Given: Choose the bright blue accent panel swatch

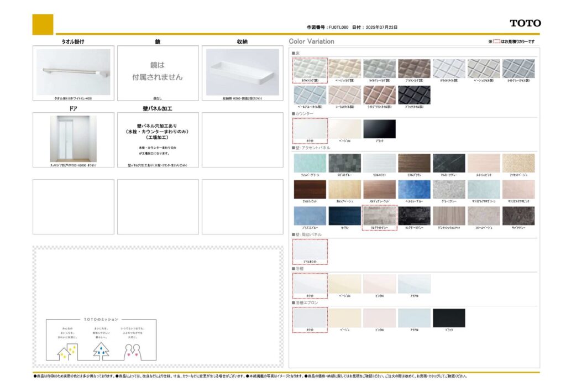Looking at the screenshot, I should (x=414, y=190).
